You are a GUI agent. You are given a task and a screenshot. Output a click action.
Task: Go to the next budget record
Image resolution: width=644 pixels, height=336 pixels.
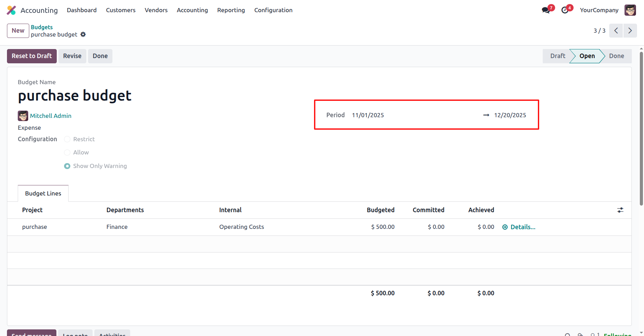tap(630, 31)
